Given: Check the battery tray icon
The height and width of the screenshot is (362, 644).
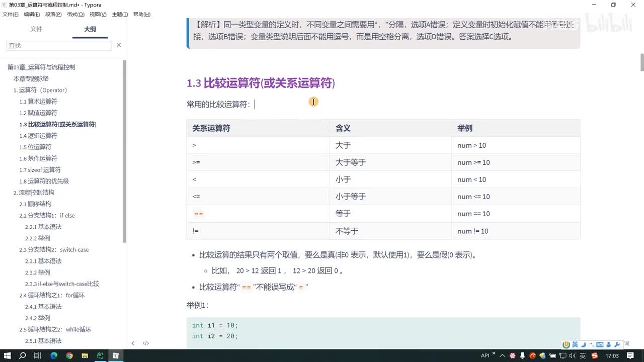Looking at the screenshot, I should [552, 355].
